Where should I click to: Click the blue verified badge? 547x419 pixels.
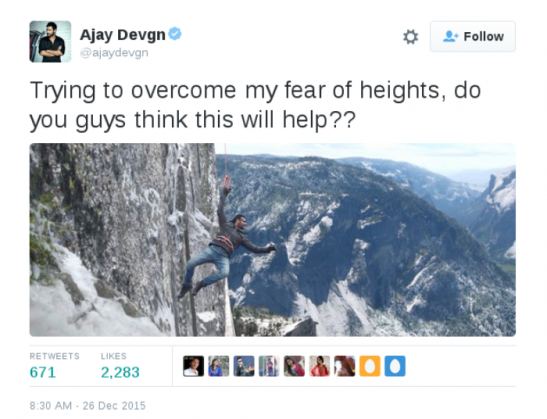click(175, 34)
